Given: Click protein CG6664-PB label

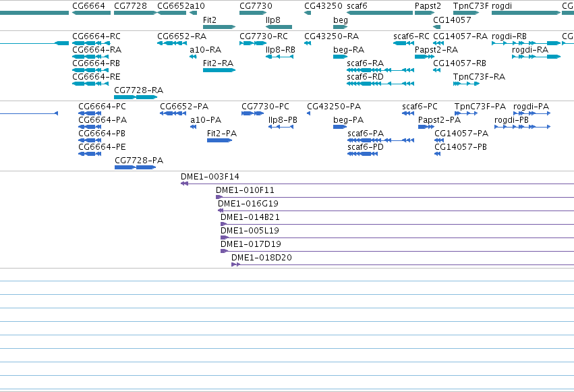Looking at the screenshot, I should (102, 133).
